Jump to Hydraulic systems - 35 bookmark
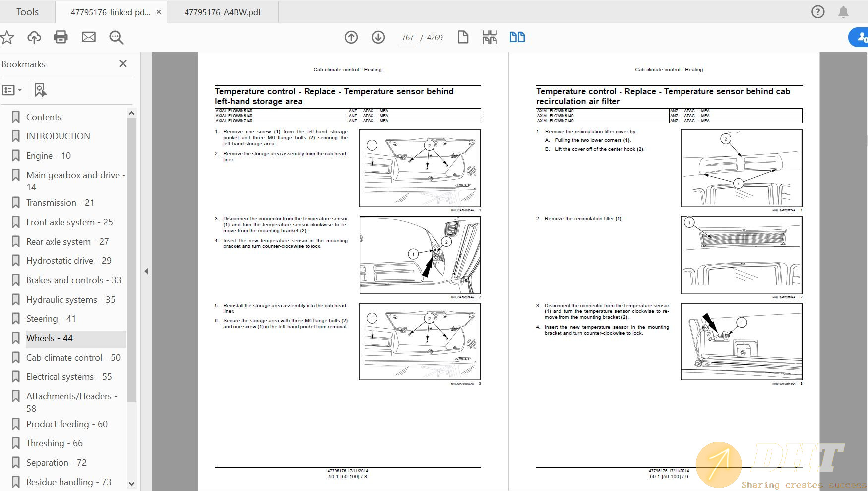Image resolution: width=868 pixels, height=491 pixels. [71, 300]
